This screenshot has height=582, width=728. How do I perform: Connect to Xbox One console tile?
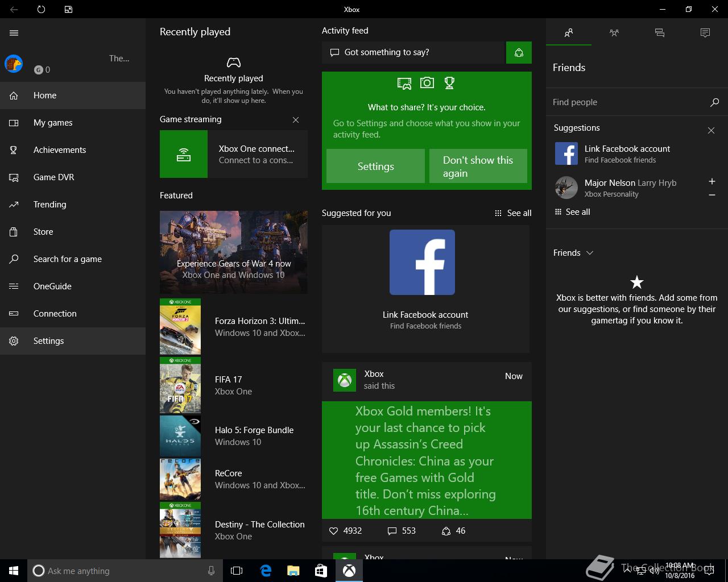coord(234,154)
